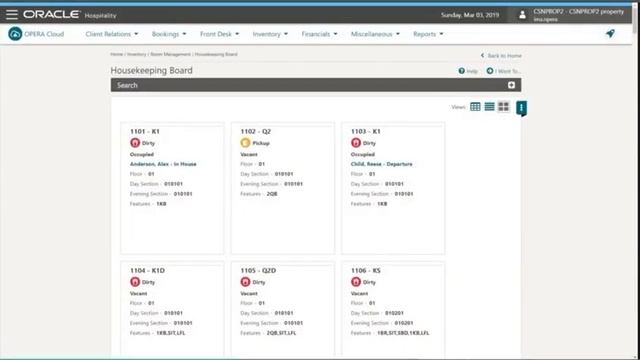Click the date Sunday, Mar 03, 2019
The width and height of the screenshot is (640, 360).
coord(470,15)
